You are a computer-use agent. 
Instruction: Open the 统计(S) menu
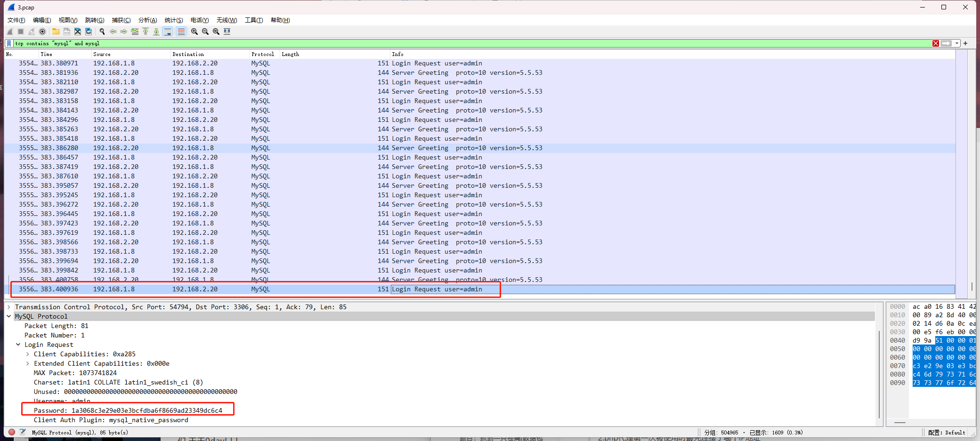[x=174, y=20]
